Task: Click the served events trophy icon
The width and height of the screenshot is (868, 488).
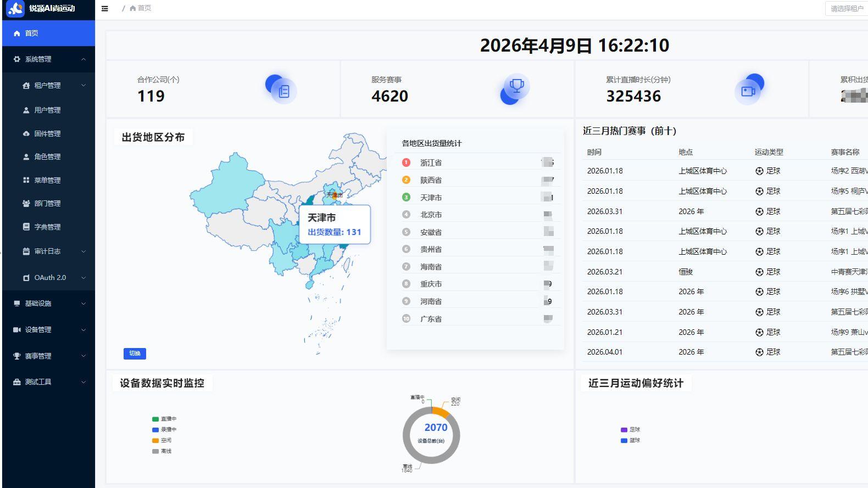Action: (x=517, y=86)
